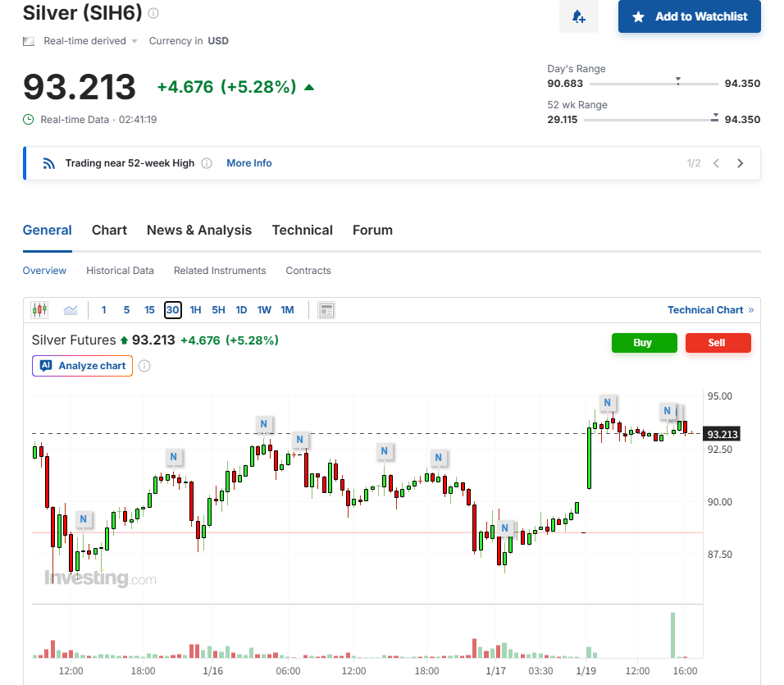Click the red Sell button
Image resolution: width=784 pixels, height=685 pixels.
pyautogui.click(x=718, y=343)
